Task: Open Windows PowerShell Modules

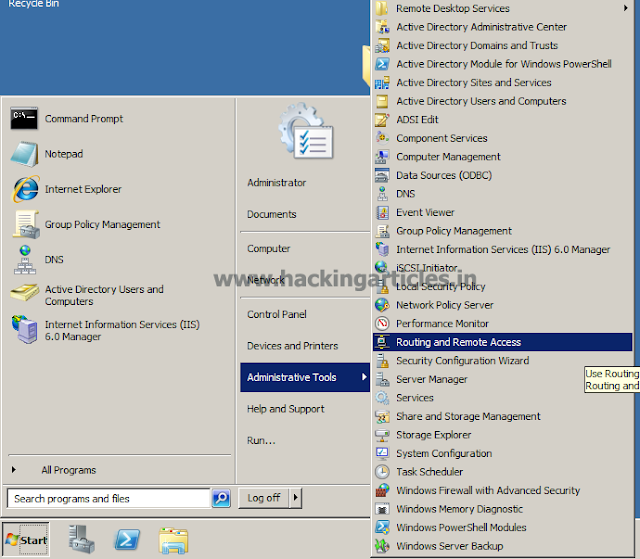Action: 461,528
